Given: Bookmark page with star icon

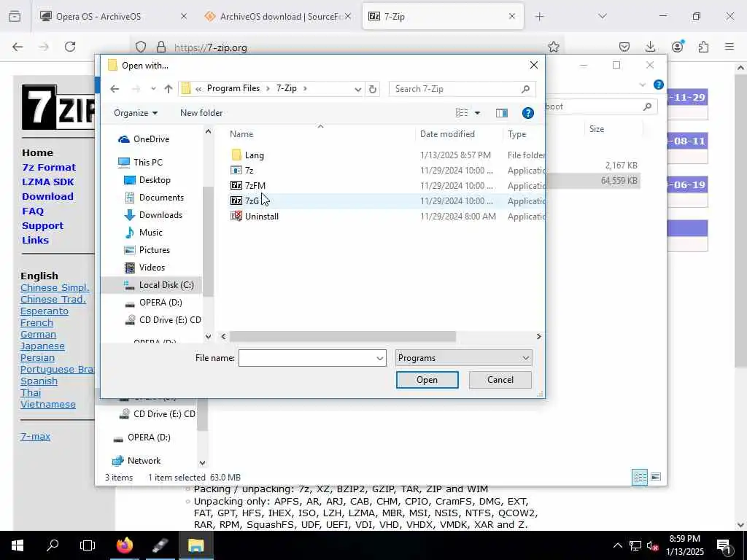Looking at the screenshot, I should pyautogui.click(x=553, y=47).
